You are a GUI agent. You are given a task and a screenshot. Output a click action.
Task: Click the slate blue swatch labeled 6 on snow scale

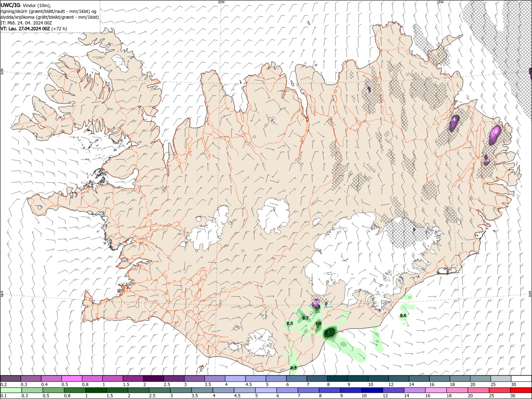[x=297, y=378]
